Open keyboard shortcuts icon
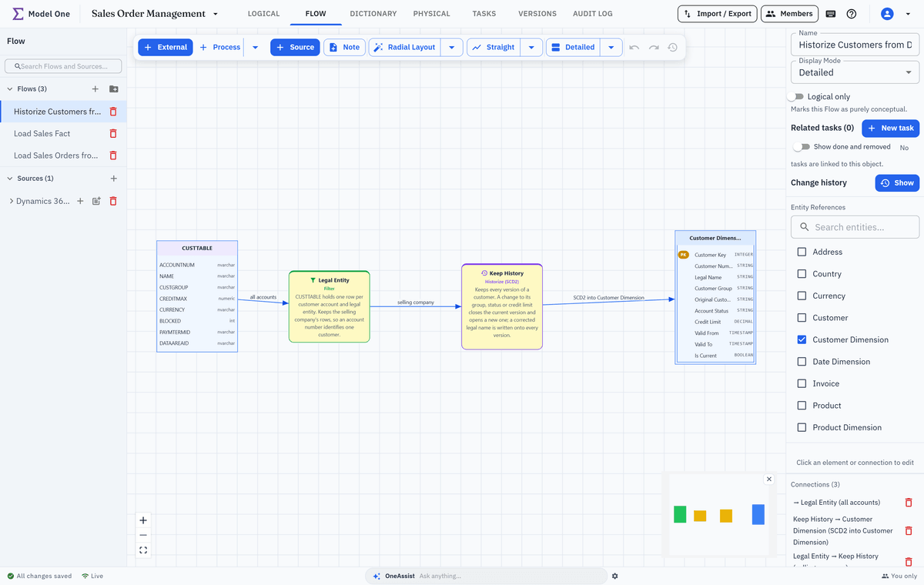924x585 pixels. [831, 14]
